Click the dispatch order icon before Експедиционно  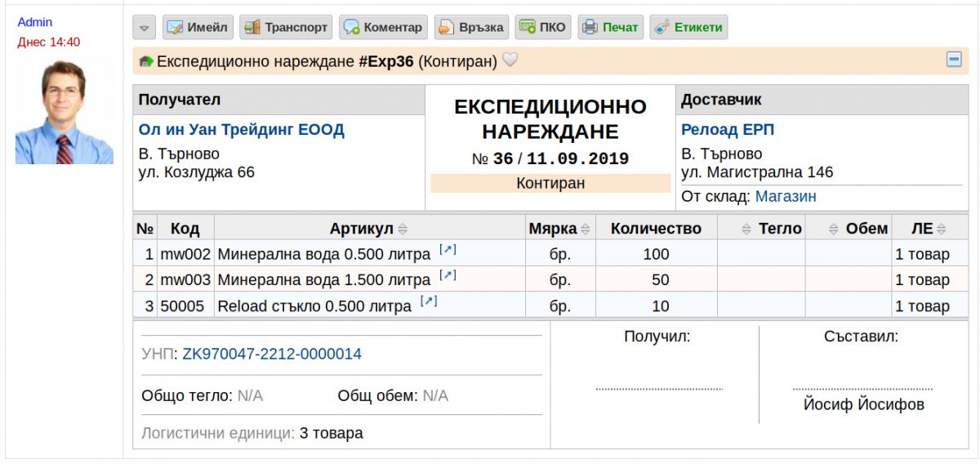[x=146, y=61]
